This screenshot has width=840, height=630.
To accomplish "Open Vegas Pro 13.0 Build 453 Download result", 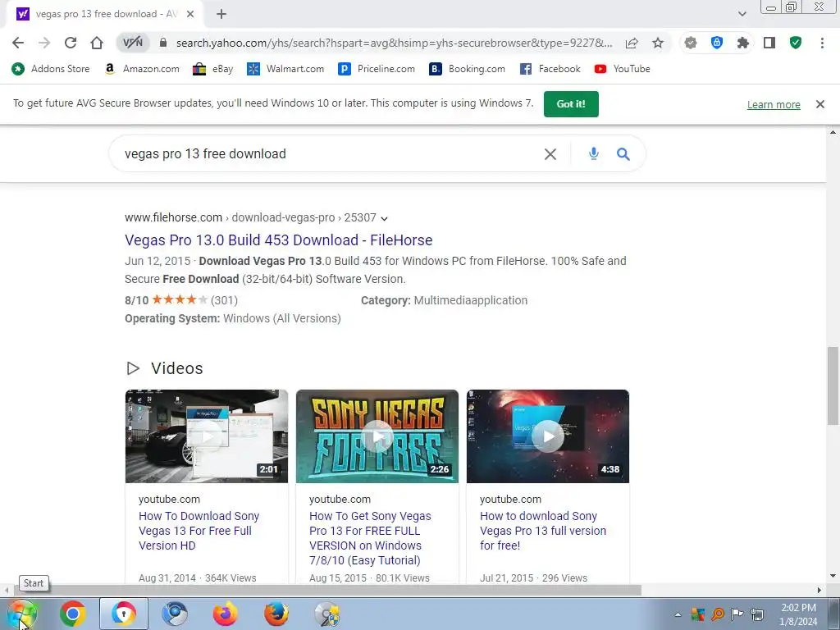I will [279, 240].
